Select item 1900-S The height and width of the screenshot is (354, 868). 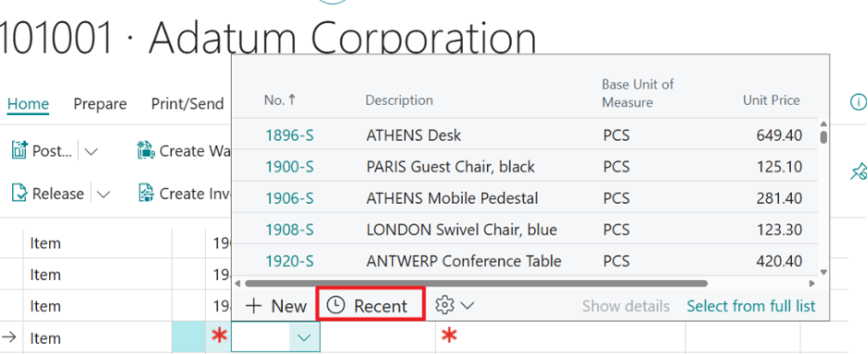[x=289, y=167]
